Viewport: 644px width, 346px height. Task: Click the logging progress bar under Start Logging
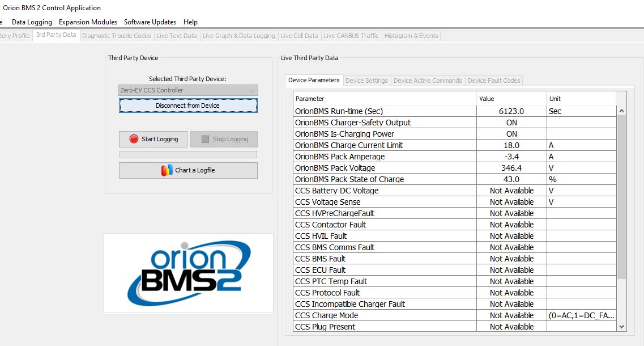(x=188, y=155)
